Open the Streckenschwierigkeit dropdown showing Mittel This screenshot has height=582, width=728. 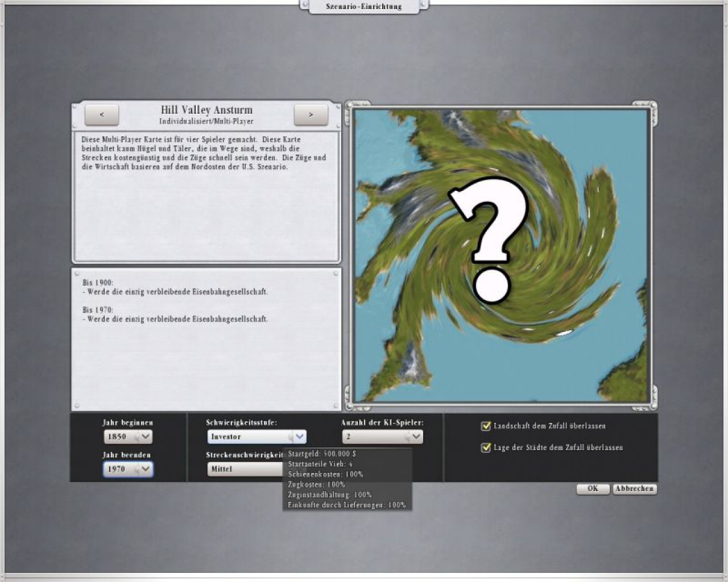tap(245, 469)
